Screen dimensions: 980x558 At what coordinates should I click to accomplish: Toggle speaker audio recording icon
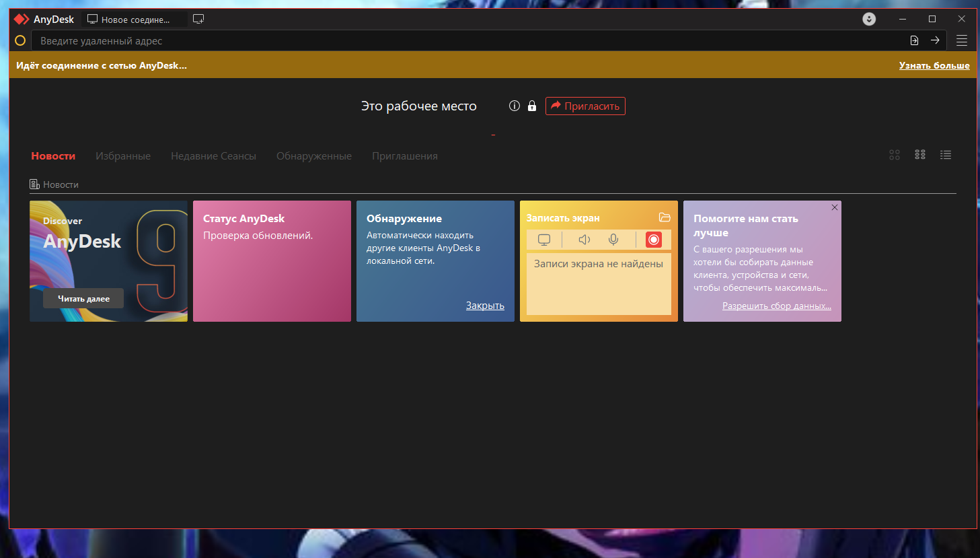585,240
